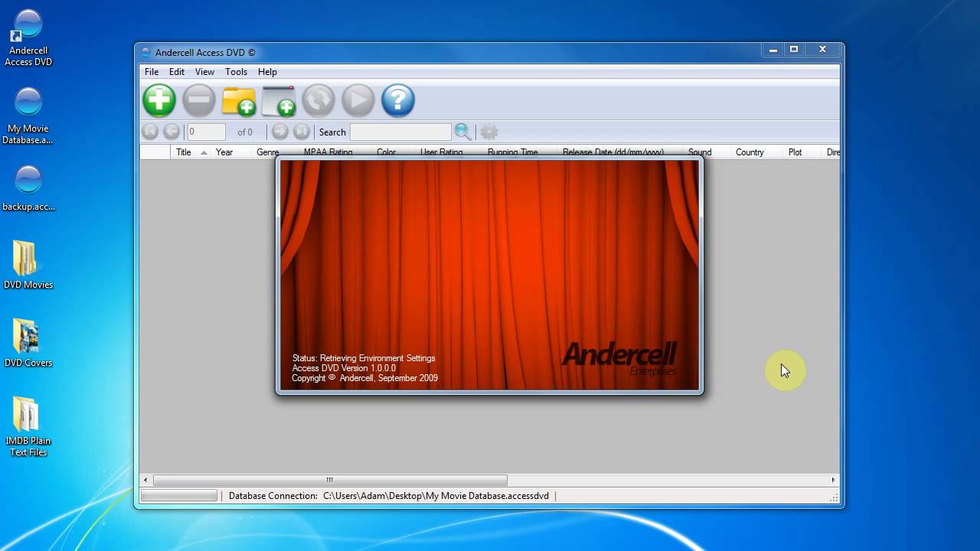Click the Andercell Access DVD desktop shortcut
The width and height of the screenshot is (980, 551).
pyautogui.click(x=28, y=38)
